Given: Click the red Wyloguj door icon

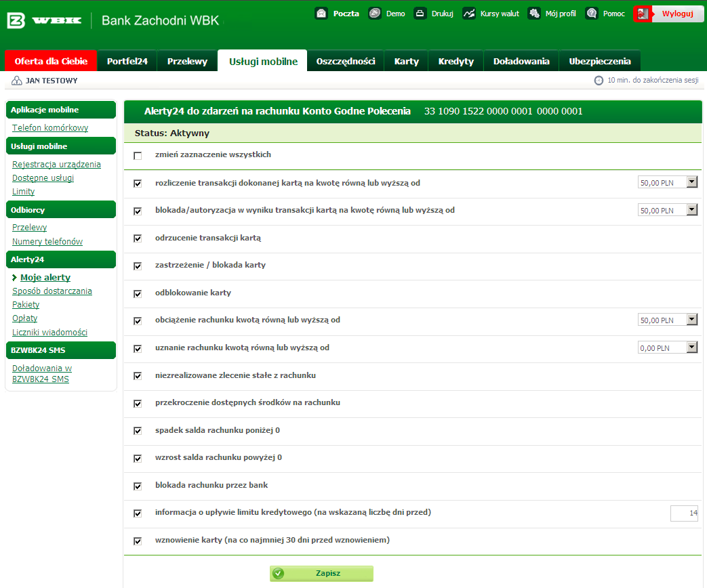Looking at the screenshot, I should pos(643,14).
